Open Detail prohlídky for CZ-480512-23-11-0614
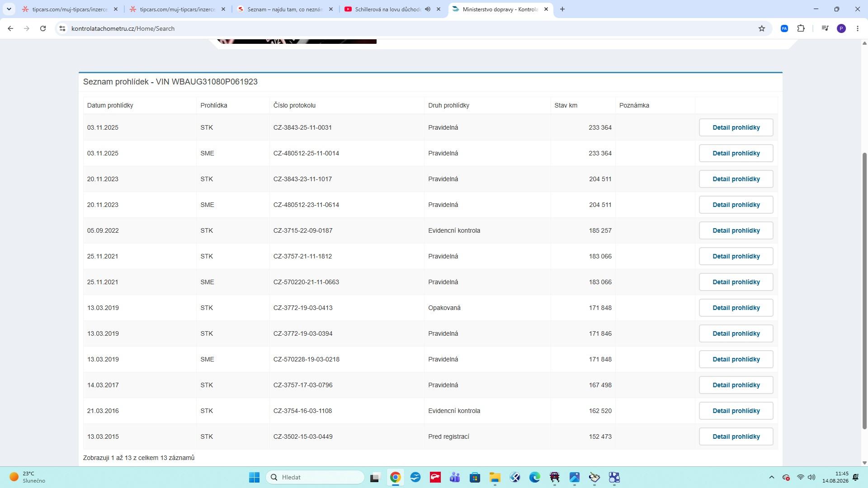Screen dimensions: 868x488 point(736,205)
